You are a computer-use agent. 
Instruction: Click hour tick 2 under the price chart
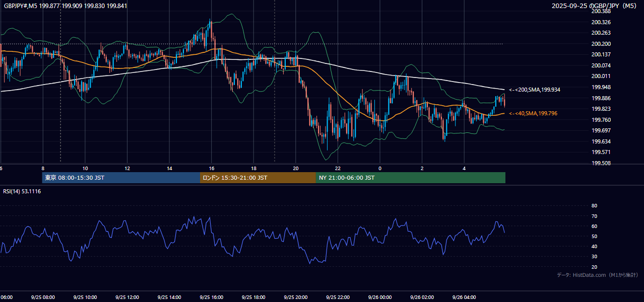(x=422, y=168)
